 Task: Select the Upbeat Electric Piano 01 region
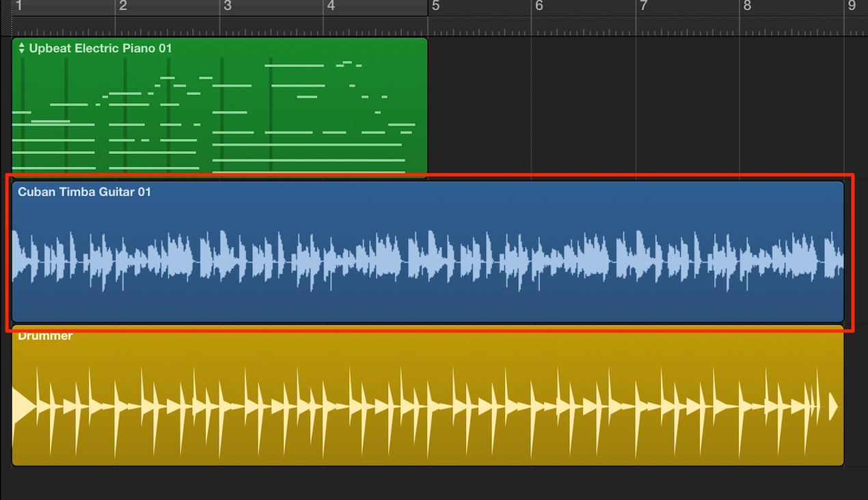(x=219, y=107)
